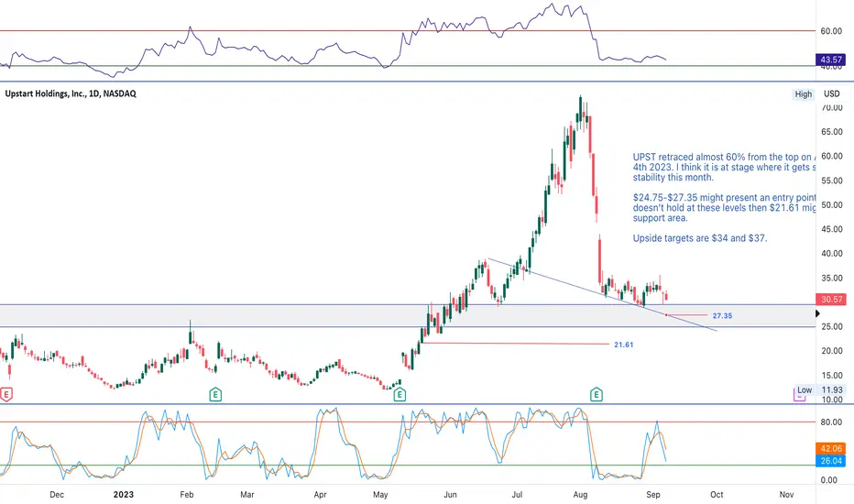854x504 pixels.
Task: Click the Dec label on time axis
Action: tap(57, 495)
